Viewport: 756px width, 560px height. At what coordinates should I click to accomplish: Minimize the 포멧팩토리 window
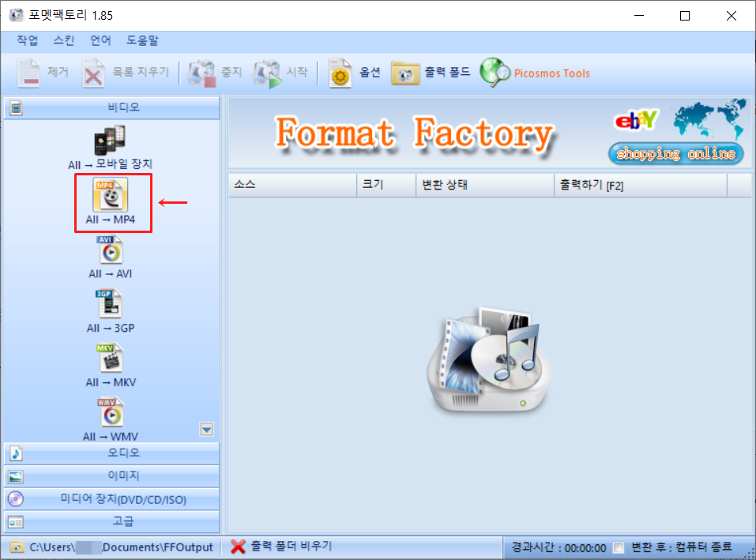639,16
